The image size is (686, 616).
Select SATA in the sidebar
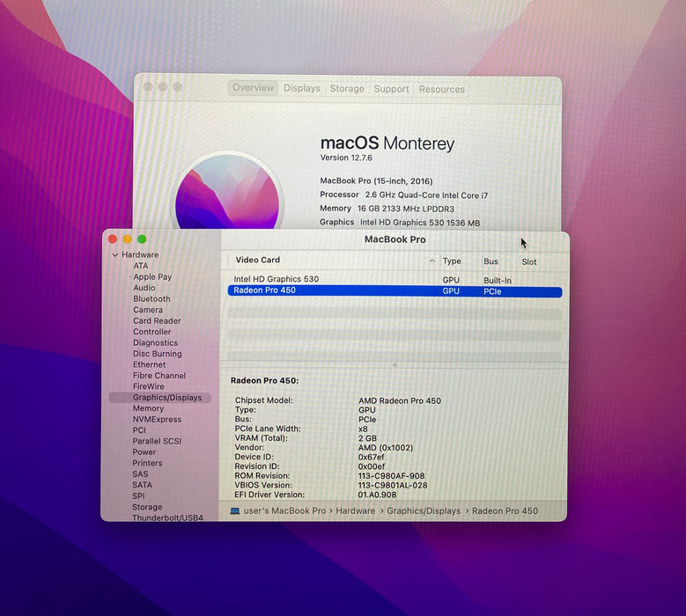click(142, 485)
